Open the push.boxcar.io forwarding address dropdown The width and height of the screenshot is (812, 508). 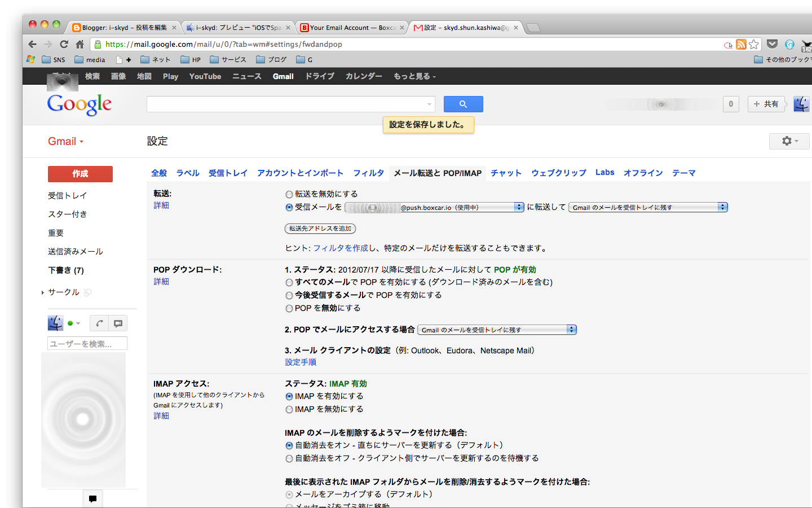tap(434, 207)
